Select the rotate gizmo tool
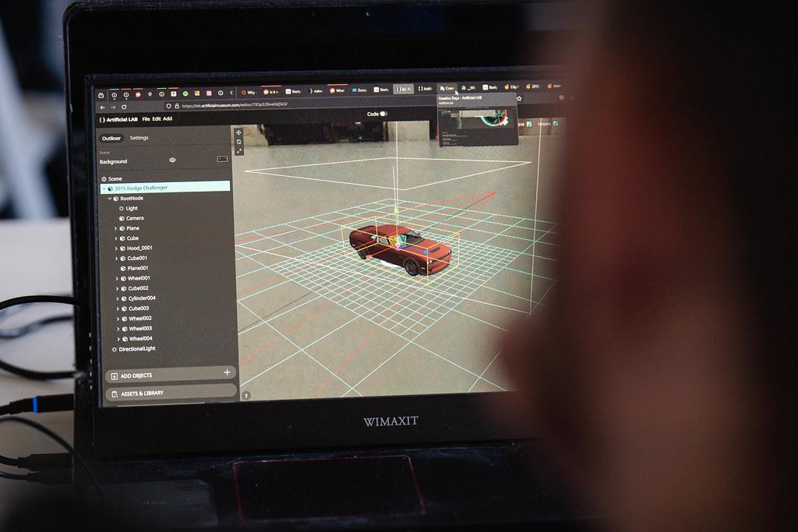The width and height of the screenshot is (798, 532). pos(238,142)
